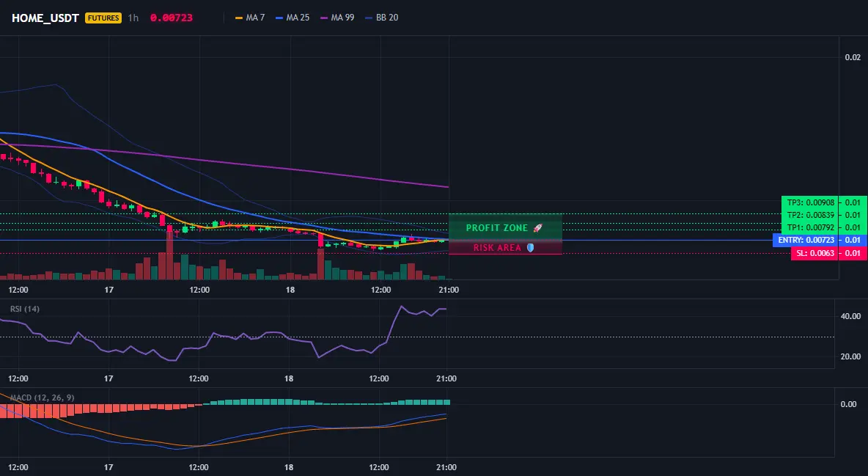This screenshot has height=476, width=868.
Task: Toggle the MA 99 legend indicator
Action: [338, 18]
